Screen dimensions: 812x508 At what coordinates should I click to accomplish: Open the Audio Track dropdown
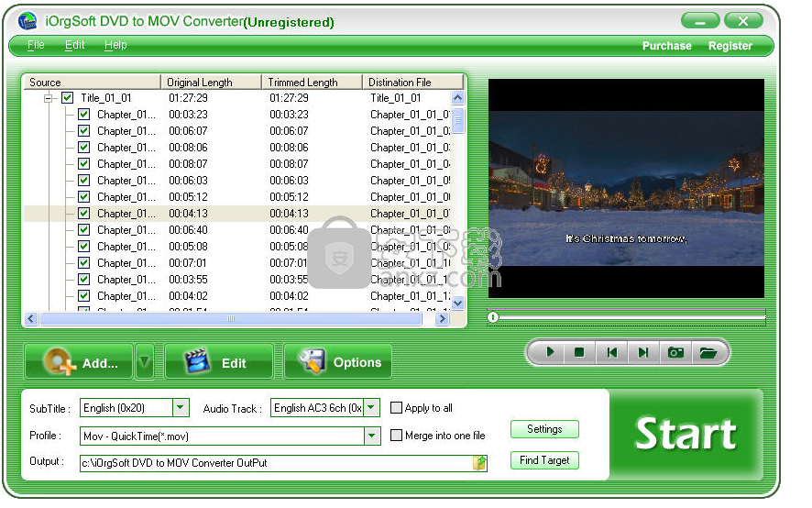tap(371, 407)
